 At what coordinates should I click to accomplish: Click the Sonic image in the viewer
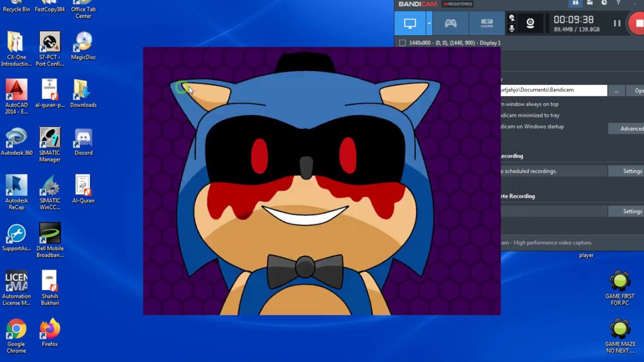click(x=322, y=181)
